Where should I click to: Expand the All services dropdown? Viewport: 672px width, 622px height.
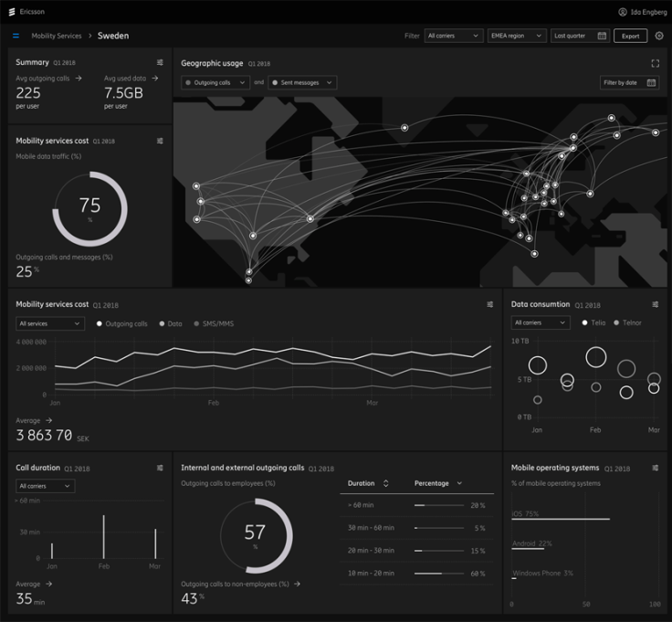click(x=50, y=323)
